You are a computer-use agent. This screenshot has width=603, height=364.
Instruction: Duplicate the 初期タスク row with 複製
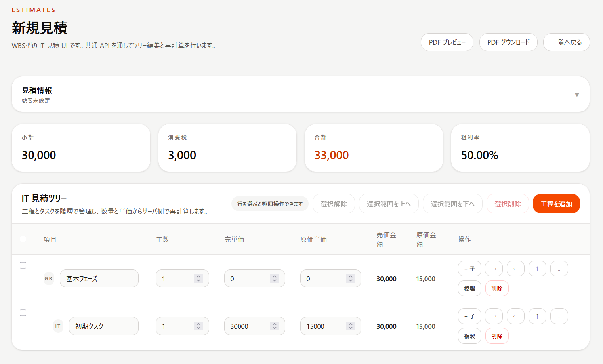tap(469, 336)
